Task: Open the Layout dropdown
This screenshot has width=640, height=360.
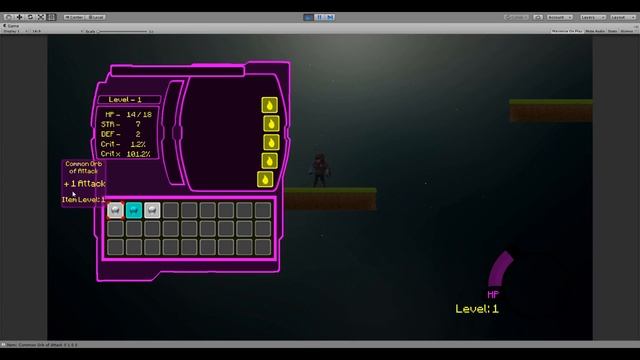Action: [x=623, y=17]
